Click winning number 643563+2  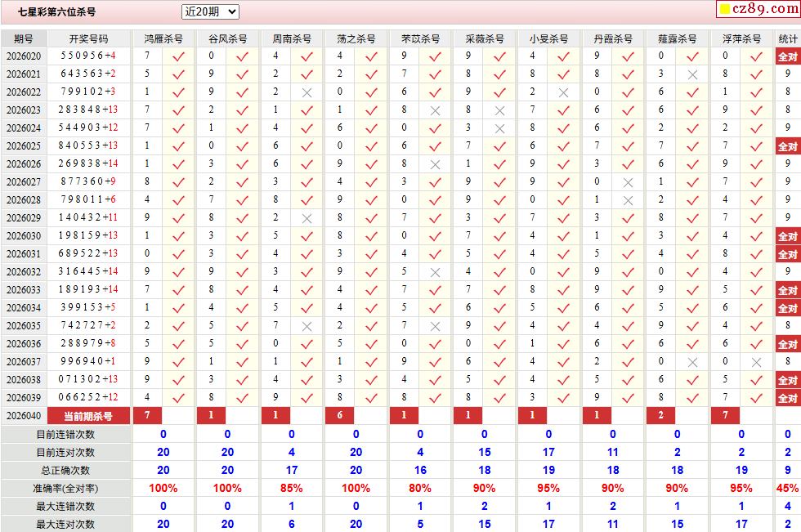click(x=88, y=74)
